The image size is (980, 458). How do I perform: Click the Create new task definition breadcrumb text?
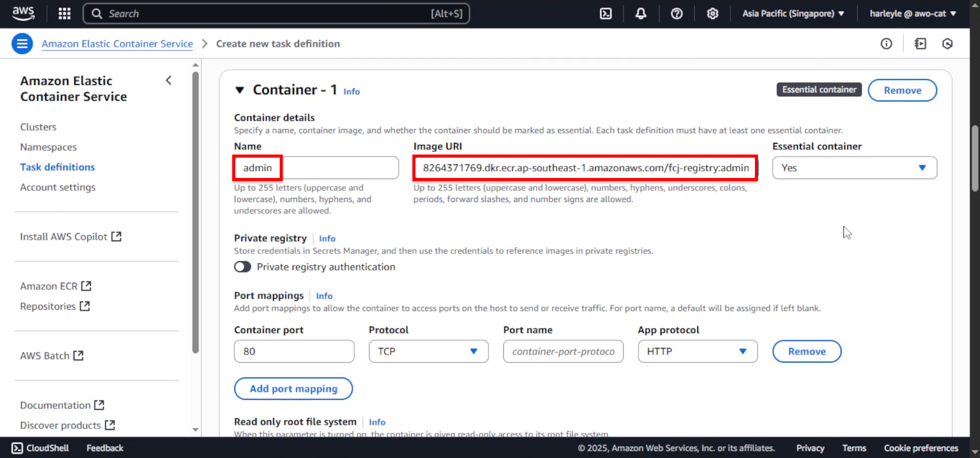click(278, 44)
